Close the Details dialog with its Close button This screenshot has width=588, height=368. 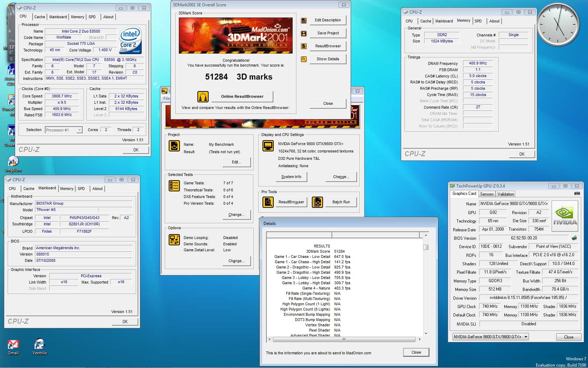(416, 353)
